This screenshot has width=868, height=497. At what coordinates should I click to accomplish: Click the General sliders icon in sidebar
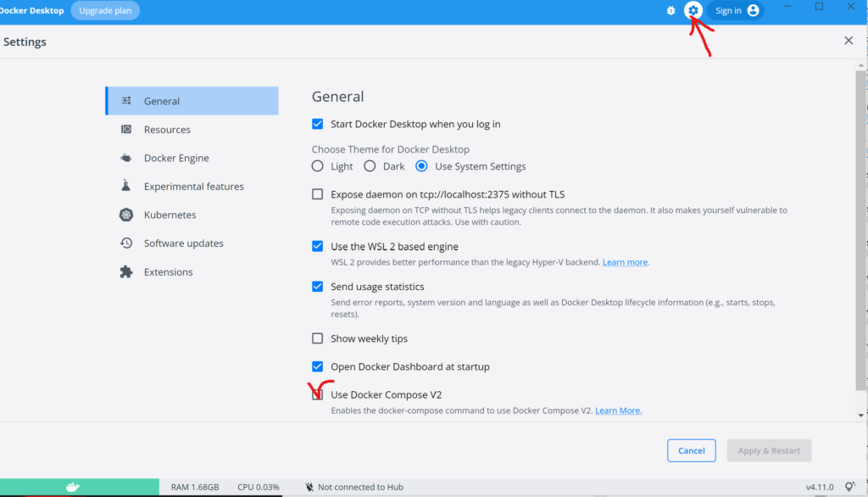pyautogui.click(x=126, y=101)
